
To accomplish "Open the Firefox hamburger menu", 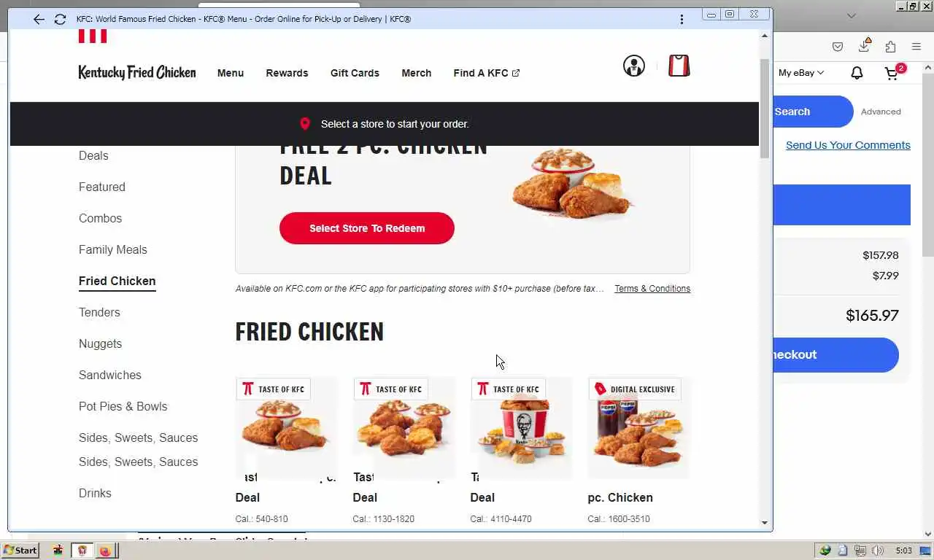I will (x=916, y=47).
